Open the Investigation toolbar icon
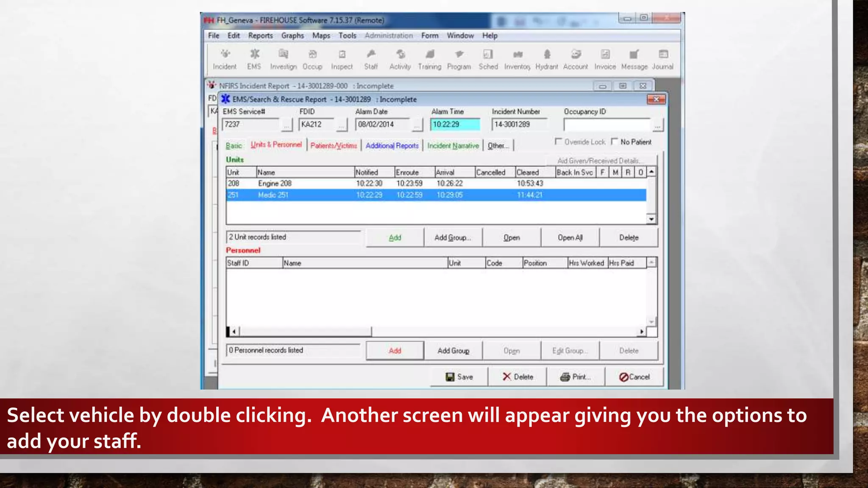The image size is (868, 488). (x=283, y=59)
